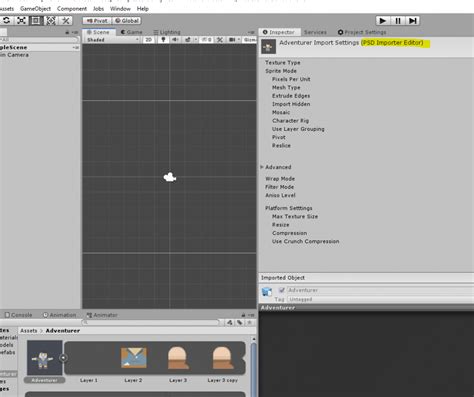Click the Assets breadcrumb
Viewport: 474px width, 397px height.
pos(29,331)
